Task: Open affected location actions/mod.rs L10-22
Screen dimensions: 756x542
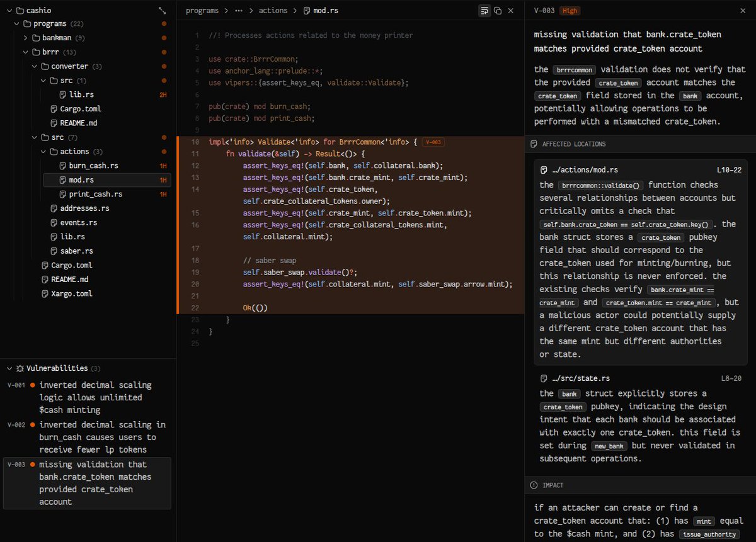Action: [641, 170]
